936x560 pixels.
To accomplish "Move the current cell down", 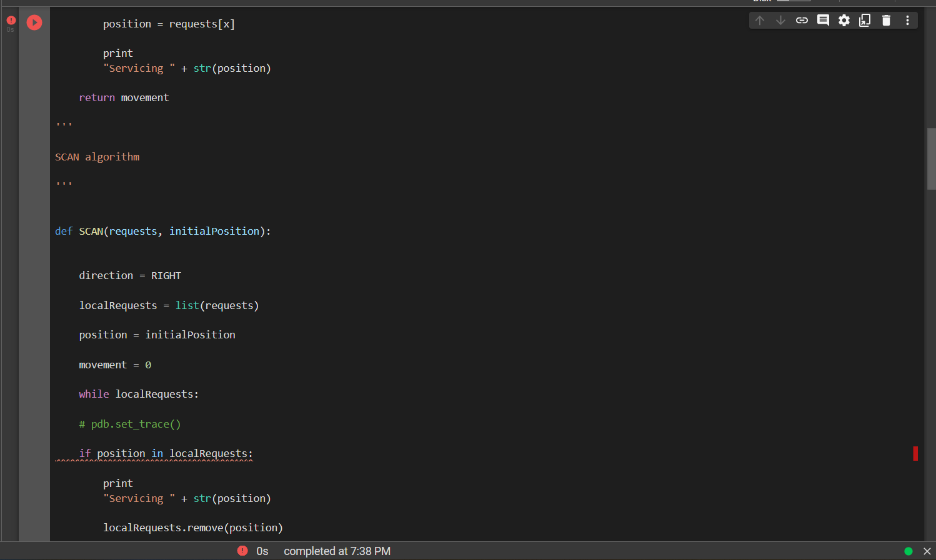I will pyautogui.click(x=780, y=20).
